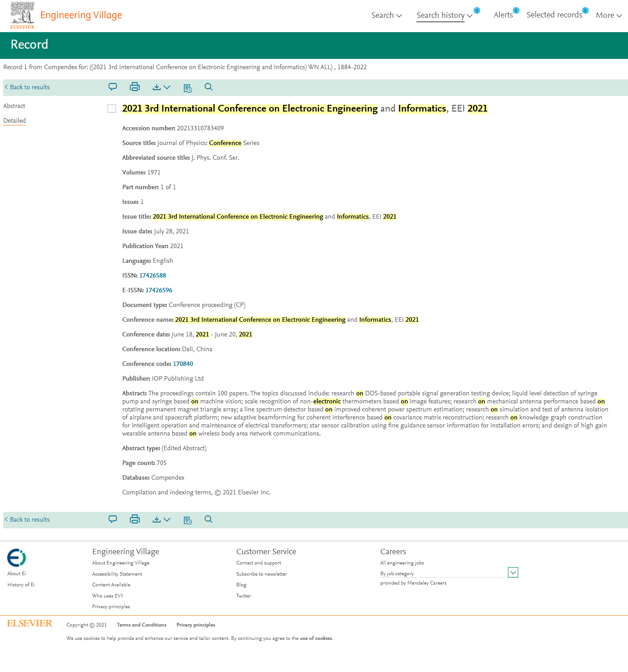The height and width of the screenshot is (672, 628).
Task: Click the Selected records count badge
Action: point(585,10)
